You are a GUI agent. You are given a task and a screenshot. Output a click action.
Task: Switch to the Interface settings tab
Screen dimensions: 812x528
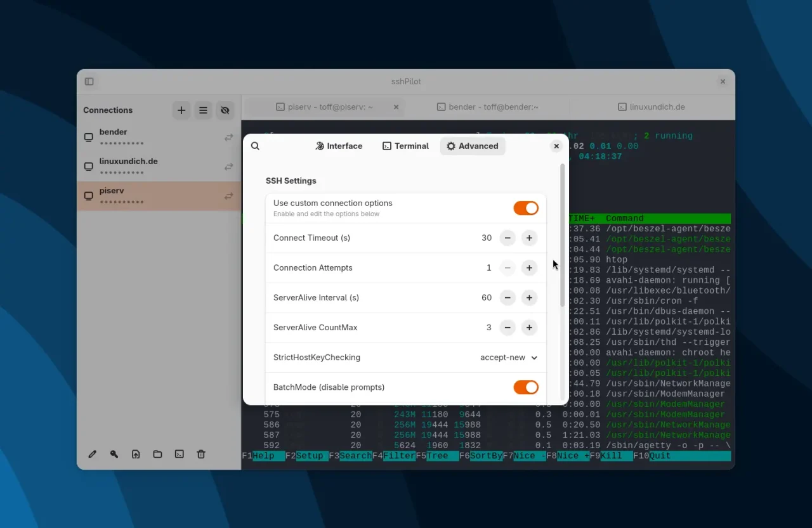pyautogui.click(x=338, y=146)
